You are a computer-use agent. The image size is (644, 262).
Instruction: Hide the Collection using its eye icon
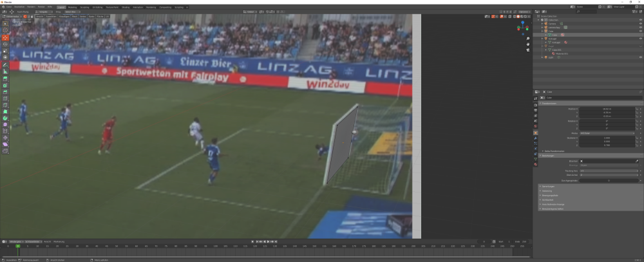(x=640, y=20)
